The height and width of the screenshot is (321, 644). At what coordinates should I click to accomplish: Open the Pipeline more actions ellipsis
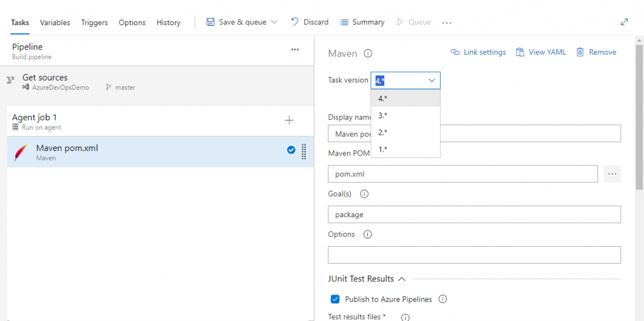pos(295,50)
